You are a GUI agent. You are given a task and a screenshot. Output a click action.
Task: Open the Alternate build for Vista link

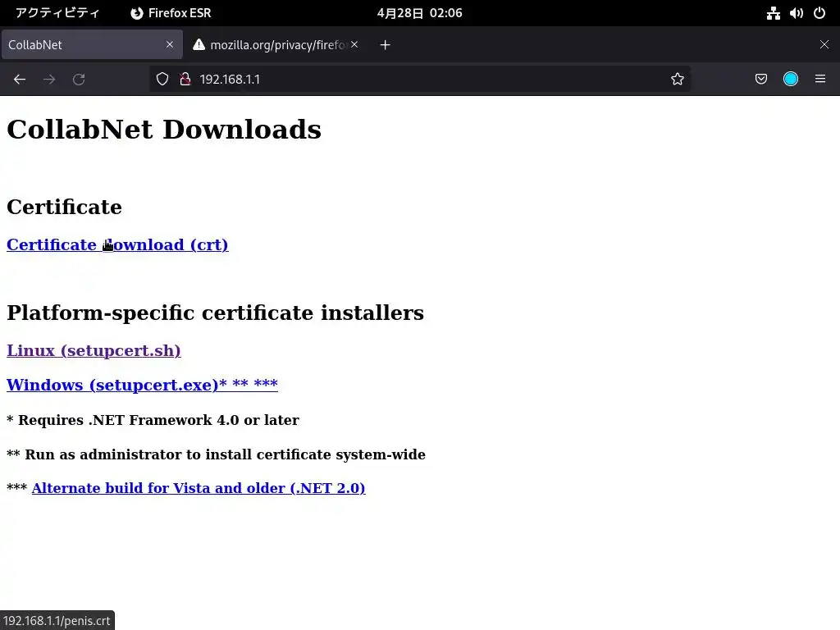tap(199, 488)
